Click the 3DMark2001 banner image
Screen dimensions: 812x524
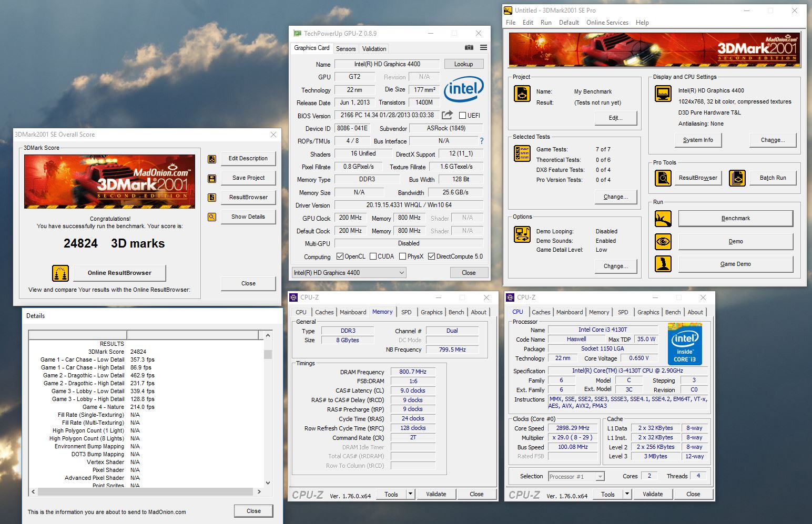(655, 49)
